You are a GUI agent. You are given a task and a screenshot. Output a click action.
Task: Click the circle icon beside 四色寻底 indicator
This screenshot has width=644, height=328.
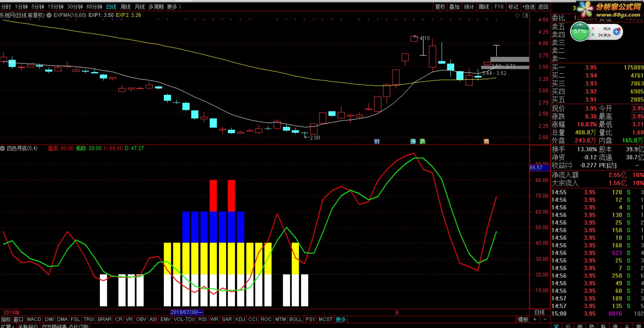pos(2,148)
